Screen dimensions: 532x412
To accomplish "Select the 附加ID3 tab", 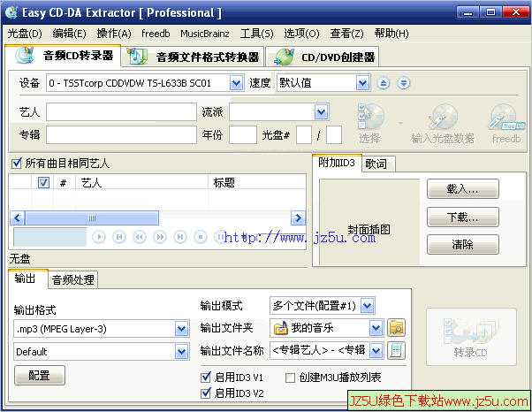I will coord(337,163).
